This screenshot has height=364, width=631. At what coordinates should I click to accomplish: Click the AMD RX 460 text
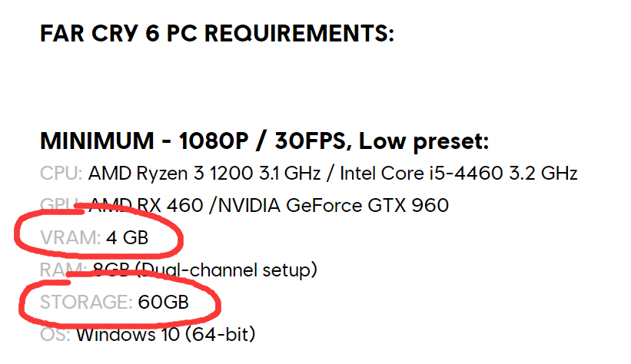pyautogui.click(x=146, y=206)
